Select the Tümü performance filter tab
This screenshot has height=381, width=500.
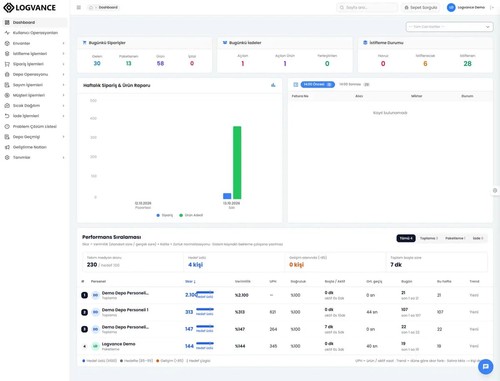406,238
